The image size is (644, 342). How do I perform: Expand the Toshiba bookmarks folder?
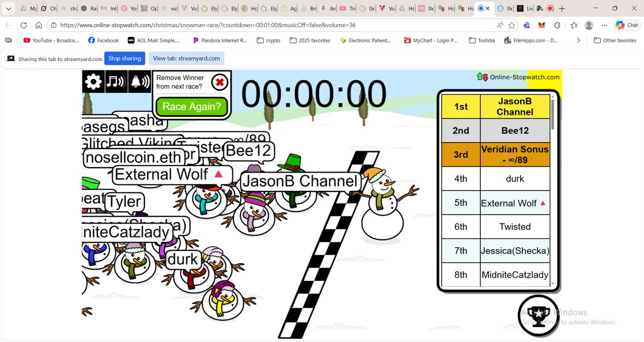click(481, 40)
